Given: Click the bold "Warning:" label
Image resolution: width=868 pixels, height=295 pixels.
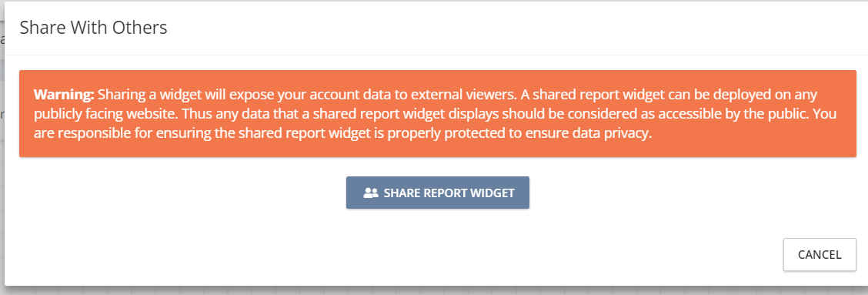Looking at the screenshot, I should click(64, 94).
